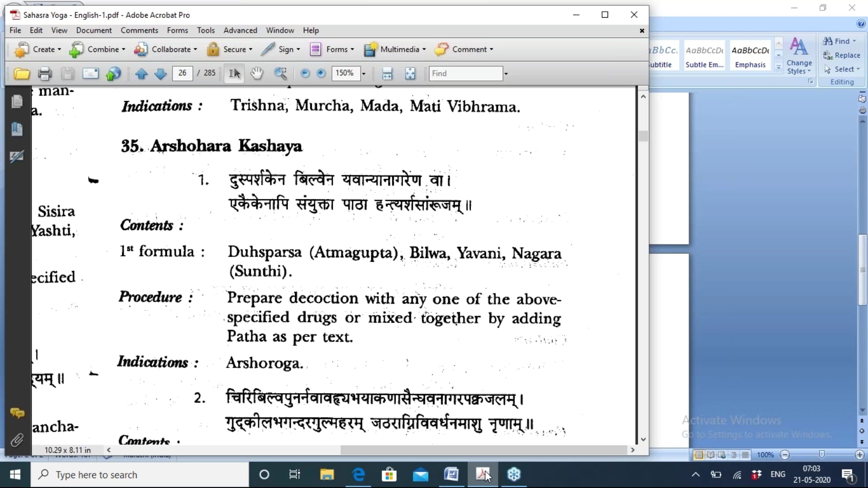
Task: Select the Hand tool
Action: click(257, 73)
